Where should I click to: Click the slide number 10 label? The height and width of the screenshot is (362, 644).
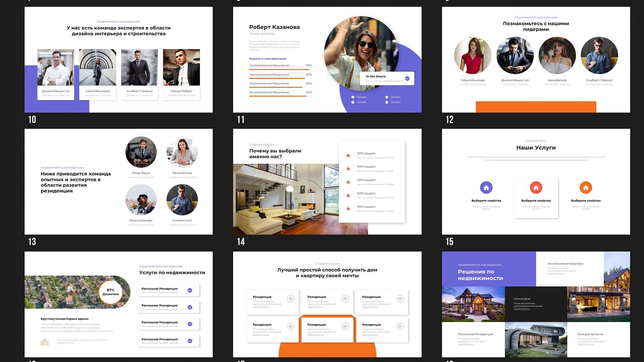[32, 120]
